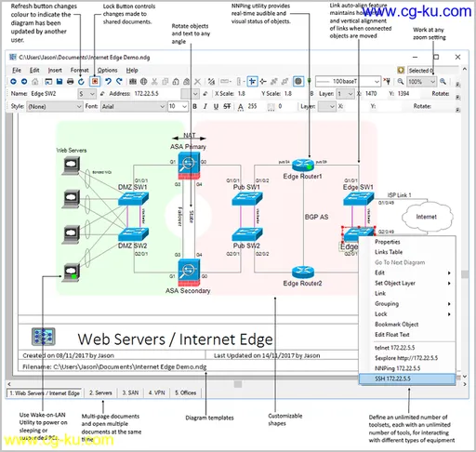Viewport: 476px width, 452px height.
Task: Switch to the 3. SAN tab
Action: click(x=130, y=392)
